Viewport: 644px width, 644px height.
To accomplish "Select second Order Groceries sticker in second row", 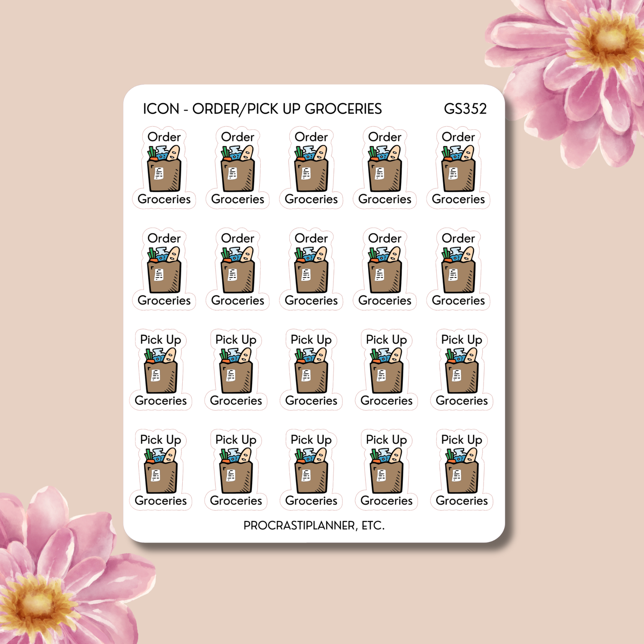I will [x=238, y=269].
